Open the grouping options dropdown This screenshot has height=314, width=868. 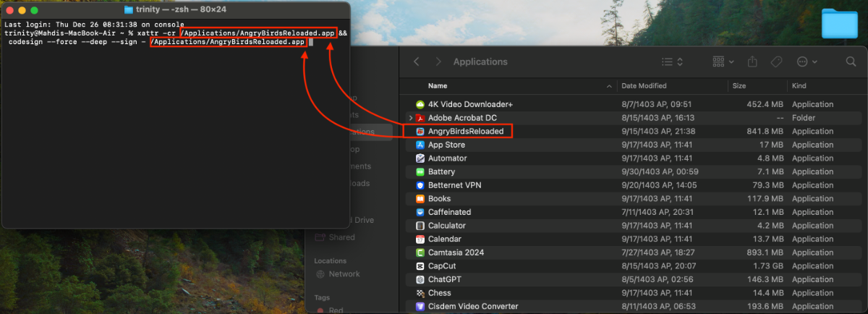pyautogui.click(x=723, y=62)
